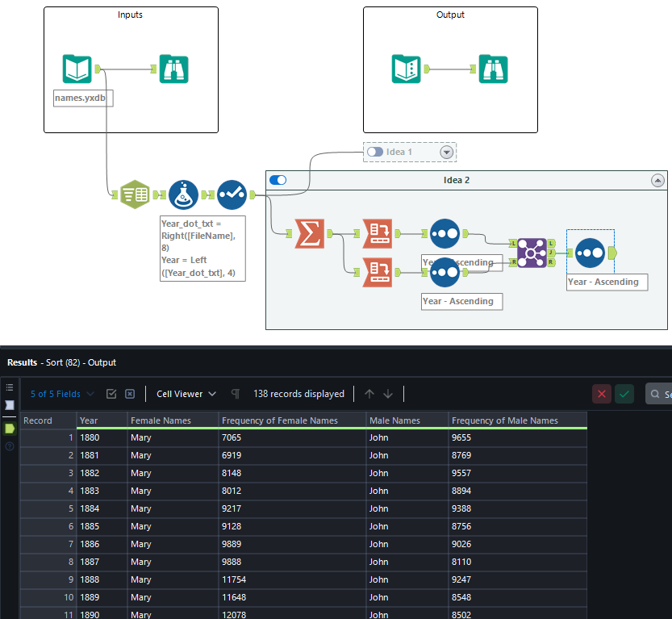The image size is (672, 619).
Task: Click the Browse tool in Output container
Action: pyautogui.click(x=493, y=69)
